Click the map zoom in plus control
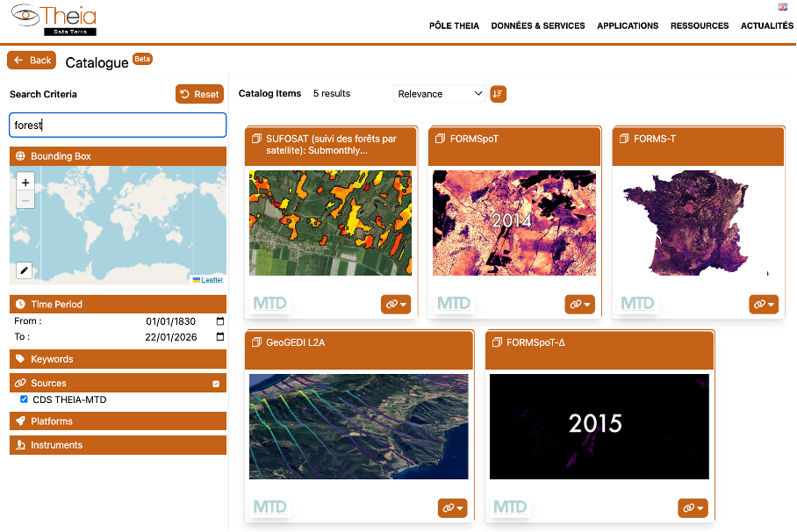 (x=25, y=182)
